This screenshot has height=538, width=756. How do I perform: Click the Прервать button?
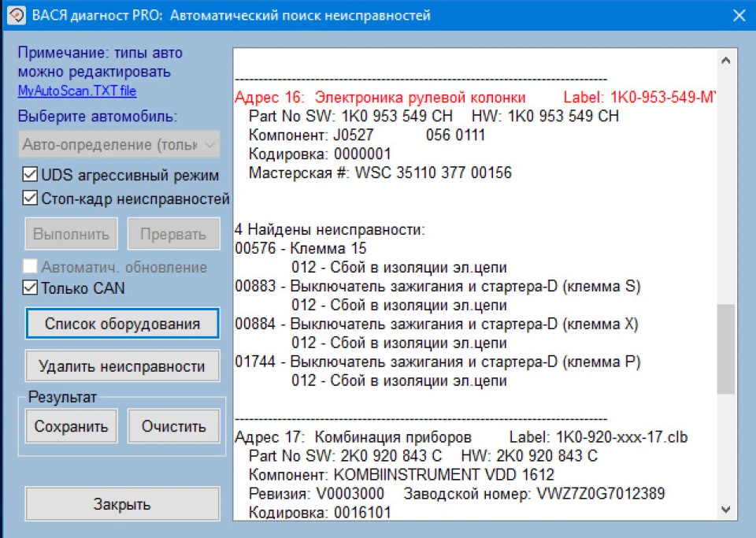tap(173, 234)
